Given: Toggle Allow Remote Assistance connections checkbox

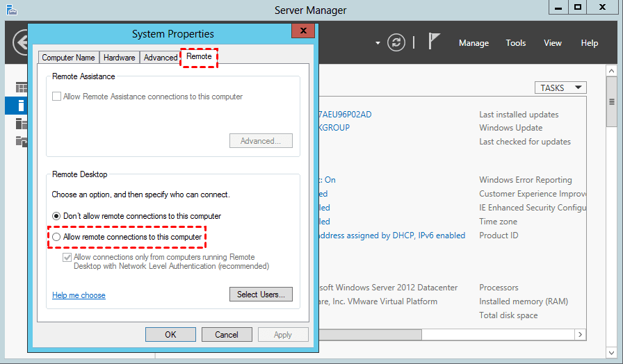Looking at the screenshot, I should click(x=56, y=97).
